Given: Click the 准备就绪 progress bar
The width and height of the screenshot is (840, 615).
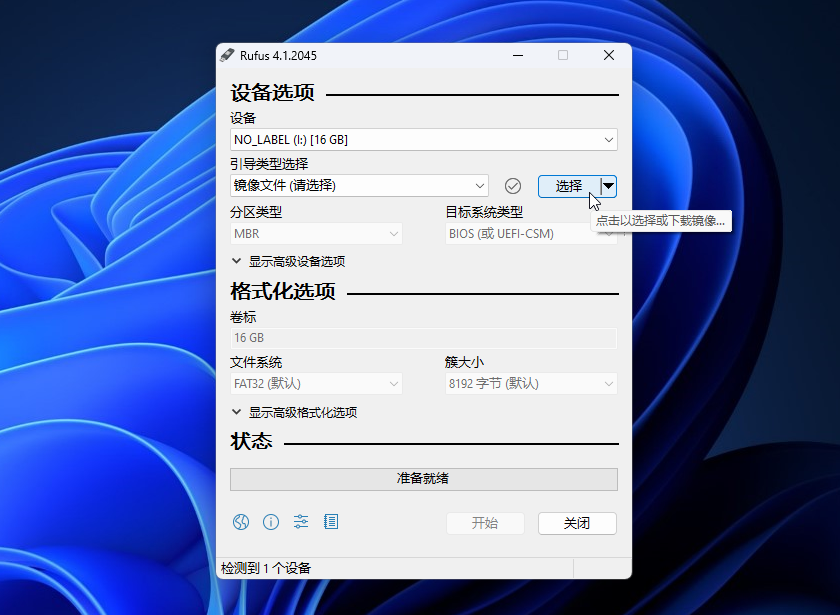Looking at the screenshot, I should 424,479.
